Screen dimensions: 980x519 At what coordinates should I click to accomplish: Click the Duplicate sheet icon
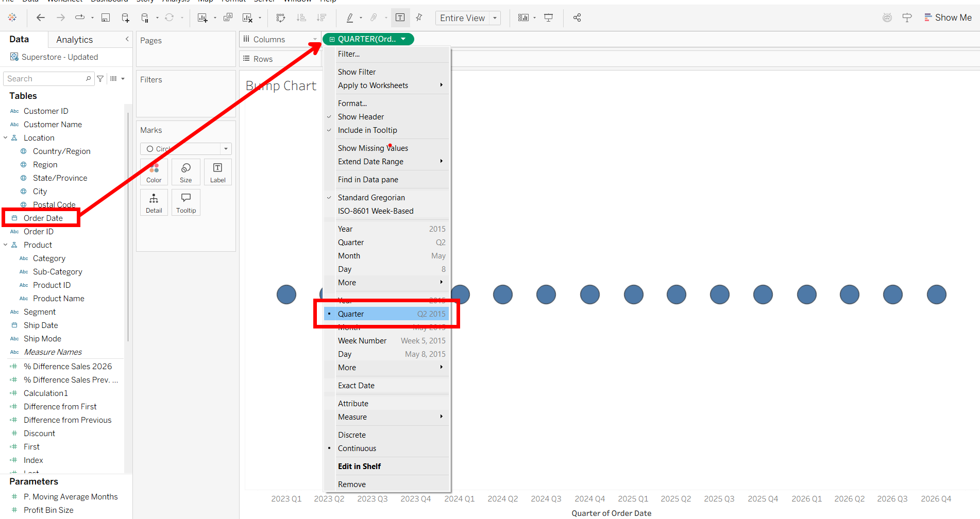(228, 18)
